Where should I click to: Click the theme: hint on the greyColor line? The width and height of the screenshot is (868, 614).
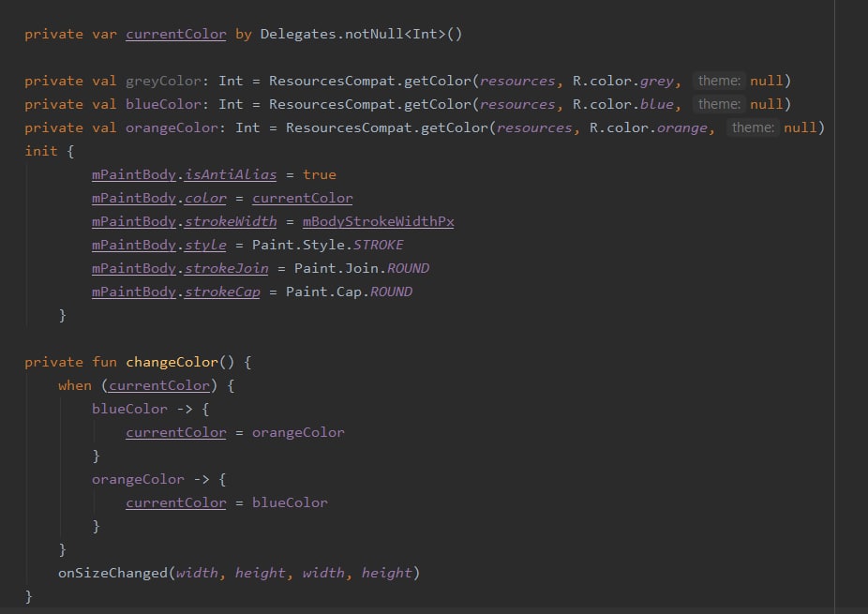pyautogui.click(x=719, y=82)
